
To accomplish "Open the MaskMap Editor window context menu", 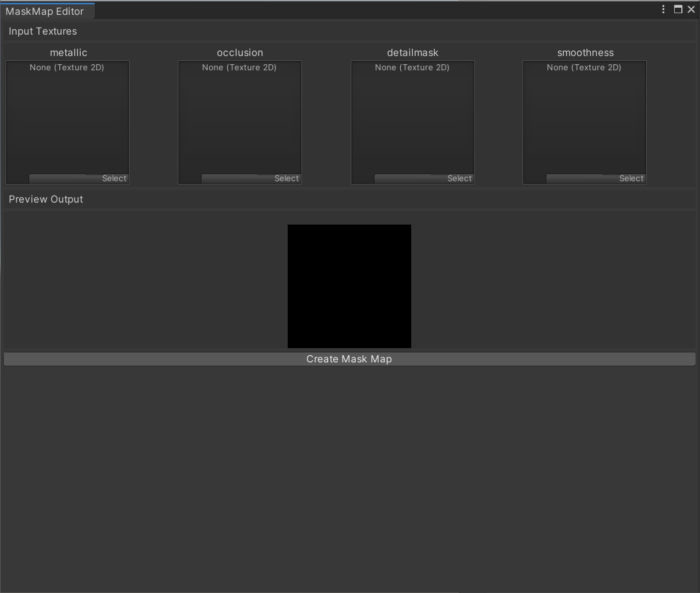I will (663, 9).
